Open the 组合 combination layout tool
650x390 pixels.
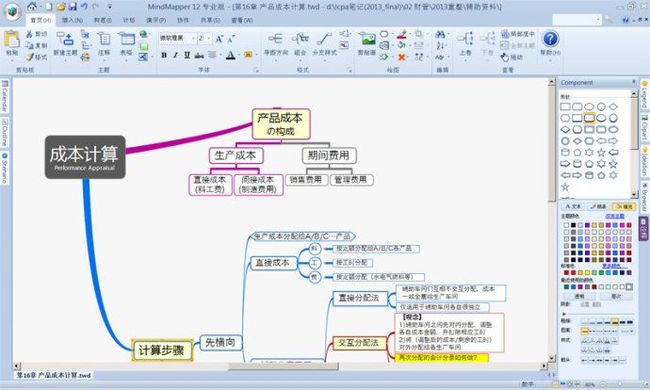tap(300, 44)
